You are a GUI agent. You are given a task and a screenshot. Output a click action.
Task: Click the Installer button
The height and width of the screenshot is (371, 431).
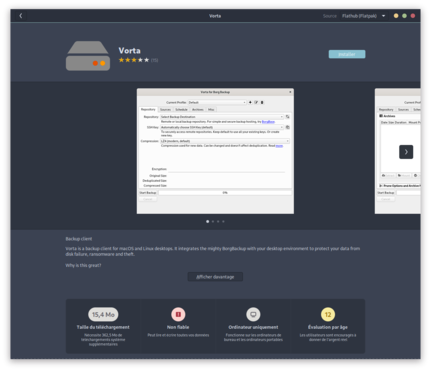(347, 54)
